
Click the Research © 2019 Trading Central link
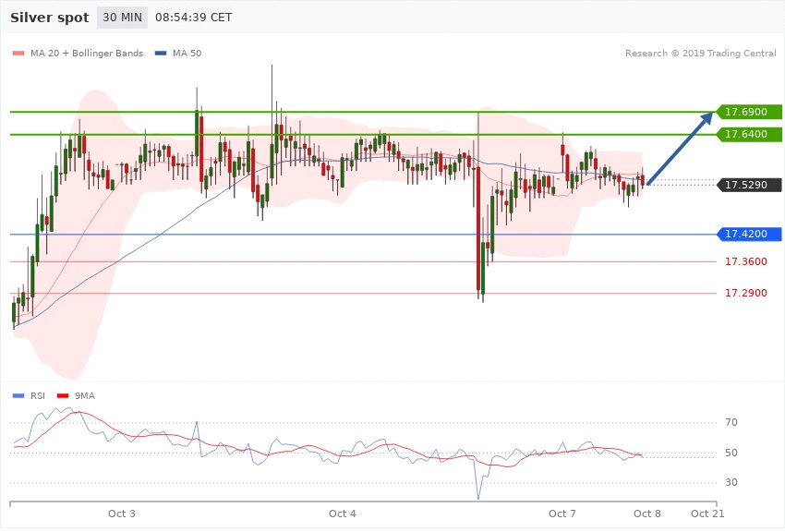(700, 54)
